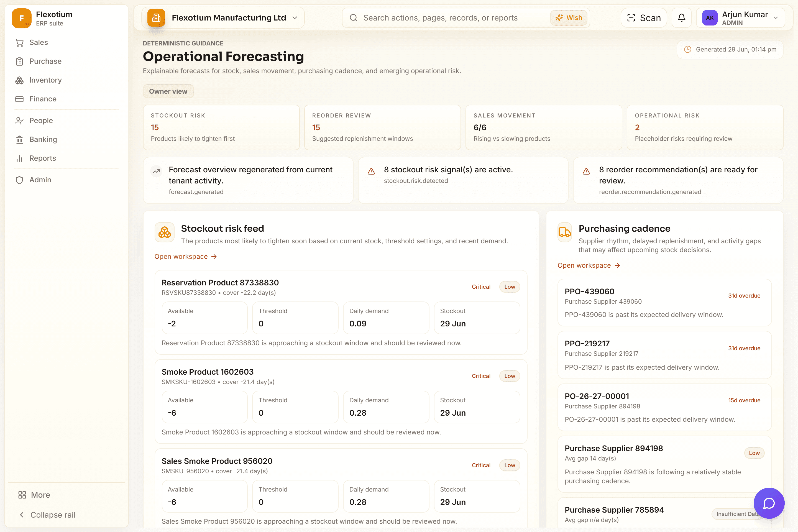Expand the Arjun Kumar account menu

pyautogui.click(x=741, y=18)
